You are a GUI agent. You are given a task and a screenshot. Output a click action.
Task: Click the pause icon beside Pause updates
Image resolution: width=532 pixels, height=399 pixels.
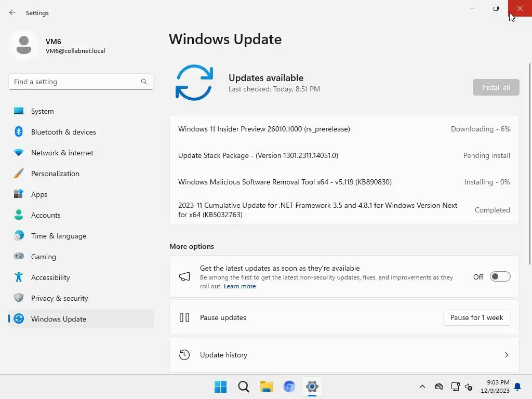click(184, 317)
